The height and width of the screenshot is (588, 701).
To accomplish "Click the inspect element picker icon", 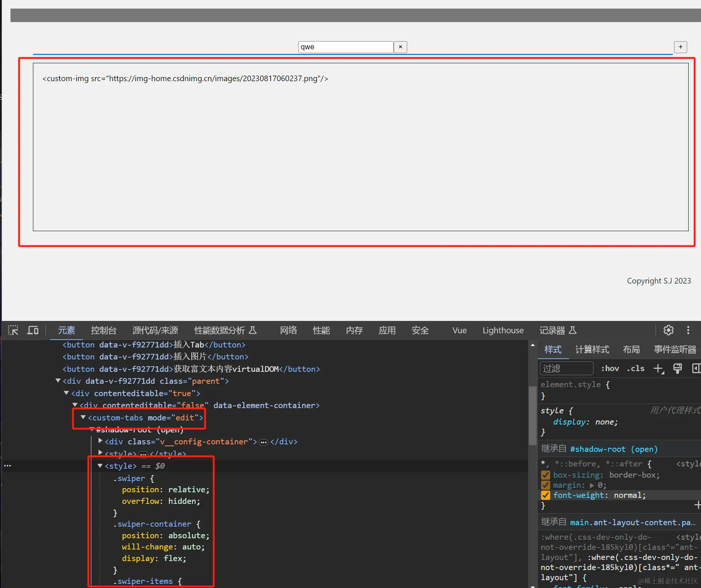I will (x=13, y=330).
